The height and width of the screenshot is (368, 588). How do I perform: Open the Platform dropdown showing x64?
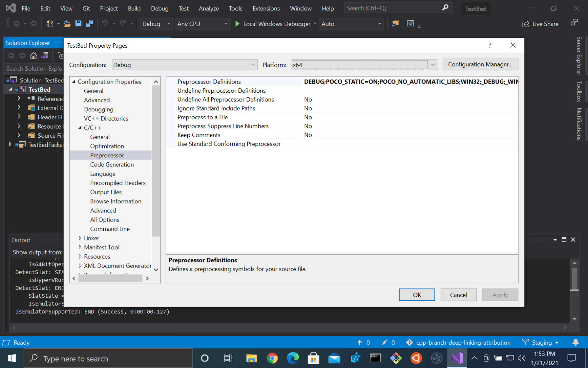[x=365, y=65]
